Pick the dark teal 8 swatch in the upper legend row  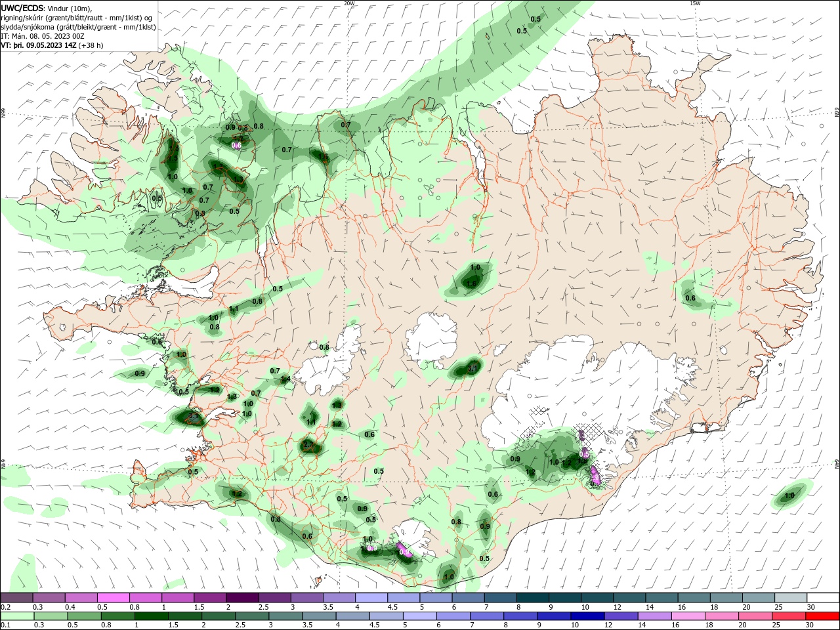[x=532, y=598]
